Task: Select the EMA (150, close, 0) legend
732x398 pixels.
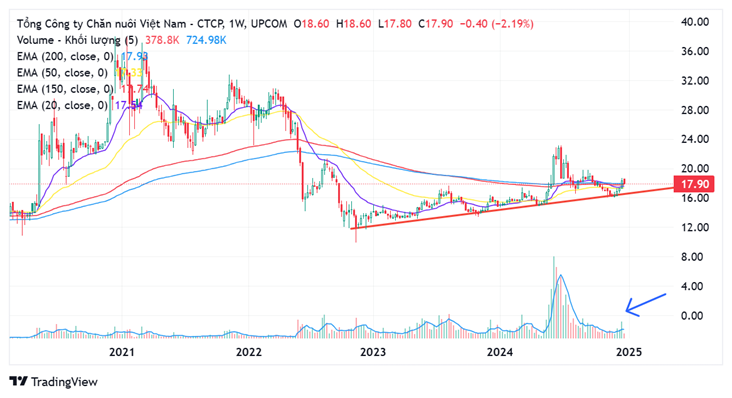Action: (x=65, y=90)
